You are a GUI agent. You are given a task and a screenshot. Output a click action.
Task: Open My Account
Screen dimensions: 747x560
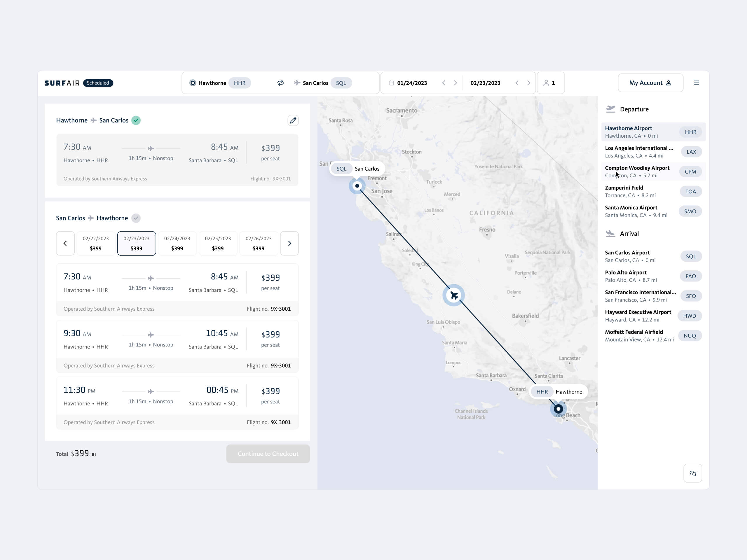pos(650,83)
